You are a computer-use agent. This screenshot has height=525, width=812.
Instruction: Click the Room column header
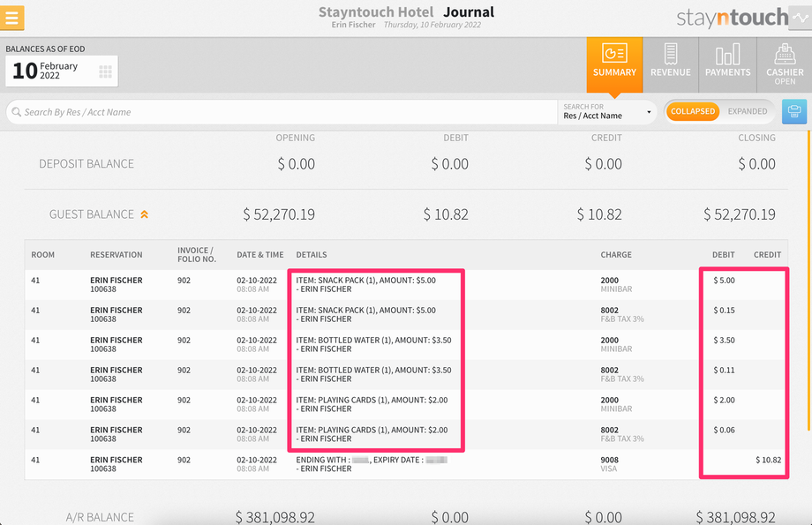click(x=42, y=255)
